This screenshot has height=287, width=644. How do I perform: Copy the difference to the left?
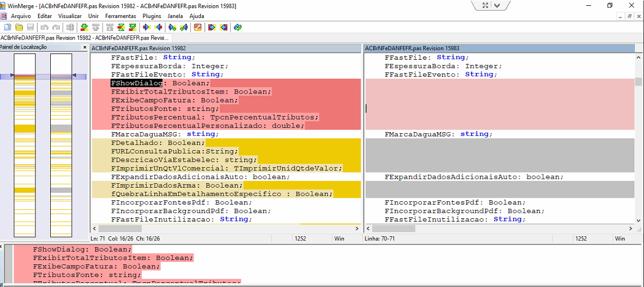tap(158, 27)
